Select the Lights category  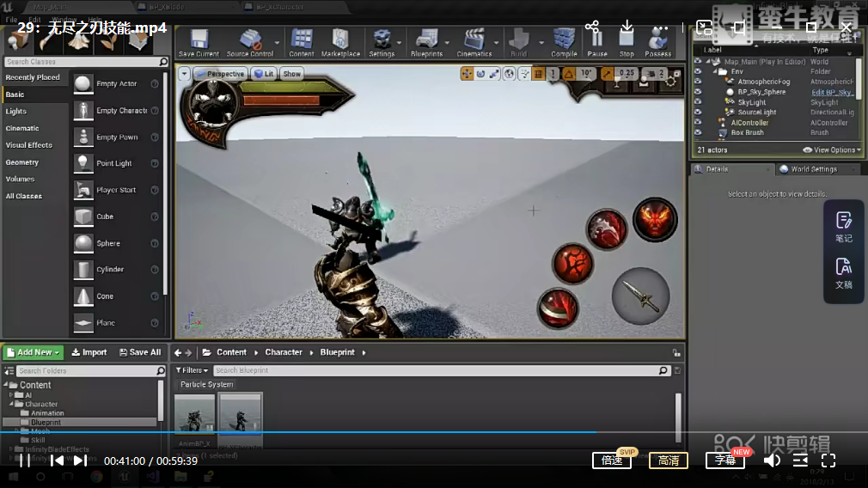[16, 111]
